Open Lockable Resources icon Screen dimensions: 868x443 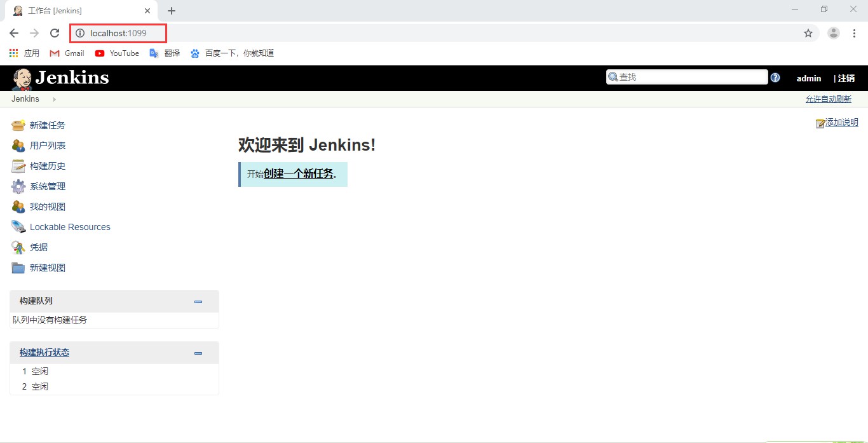18,227
